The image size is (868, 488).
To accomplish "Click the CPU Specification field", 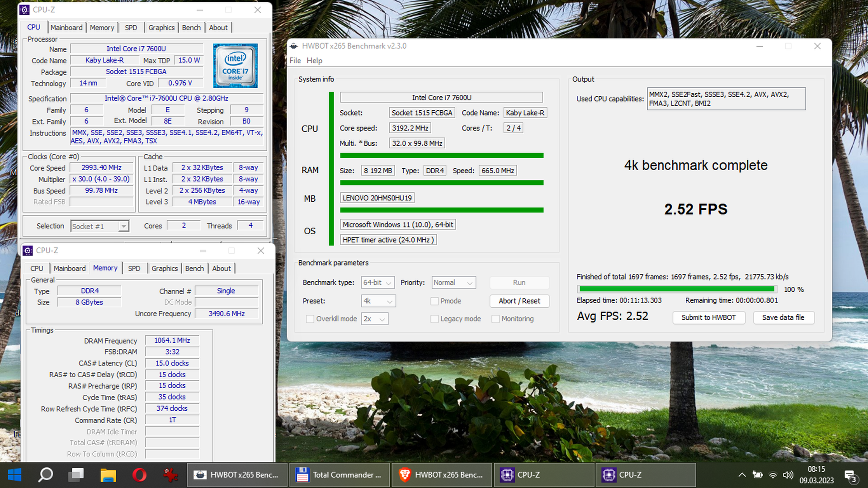I will [x=166, y=98].
